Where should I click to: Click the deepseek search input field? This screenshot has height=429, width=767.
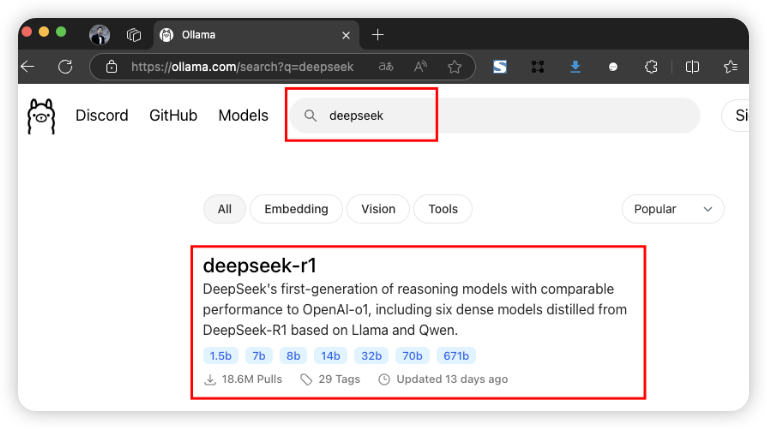coord(500,115)
